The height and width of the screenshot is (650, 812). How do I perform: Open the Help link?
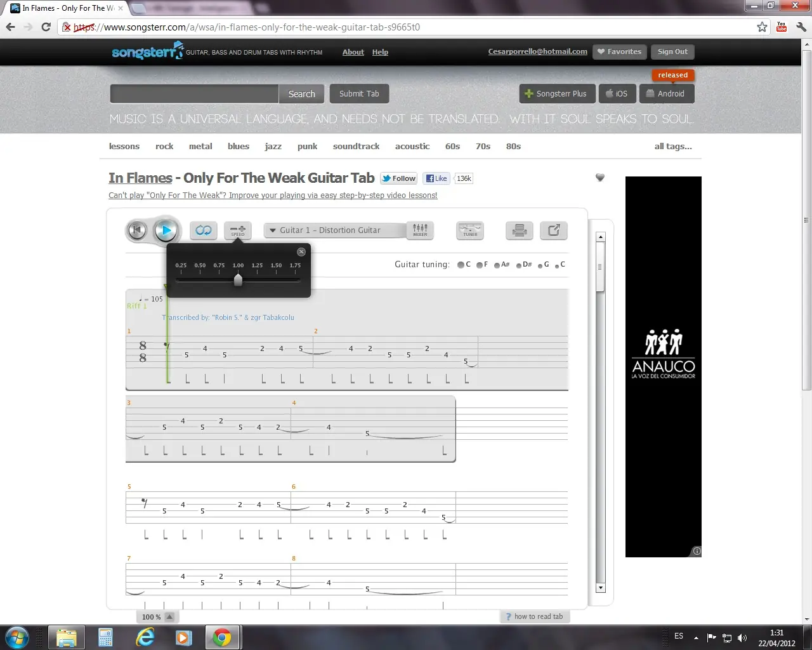[380, 52]
